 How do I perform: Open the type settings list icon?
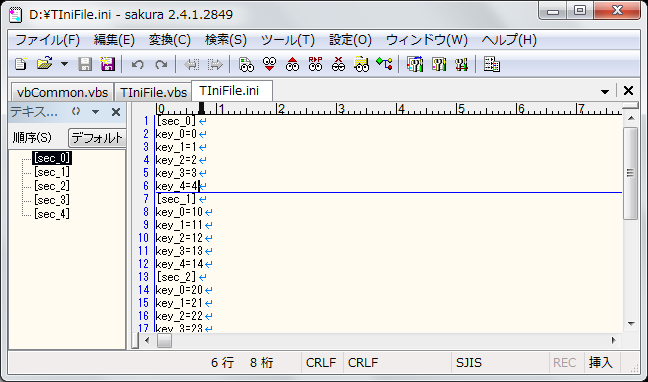click(x=415, y=64)
